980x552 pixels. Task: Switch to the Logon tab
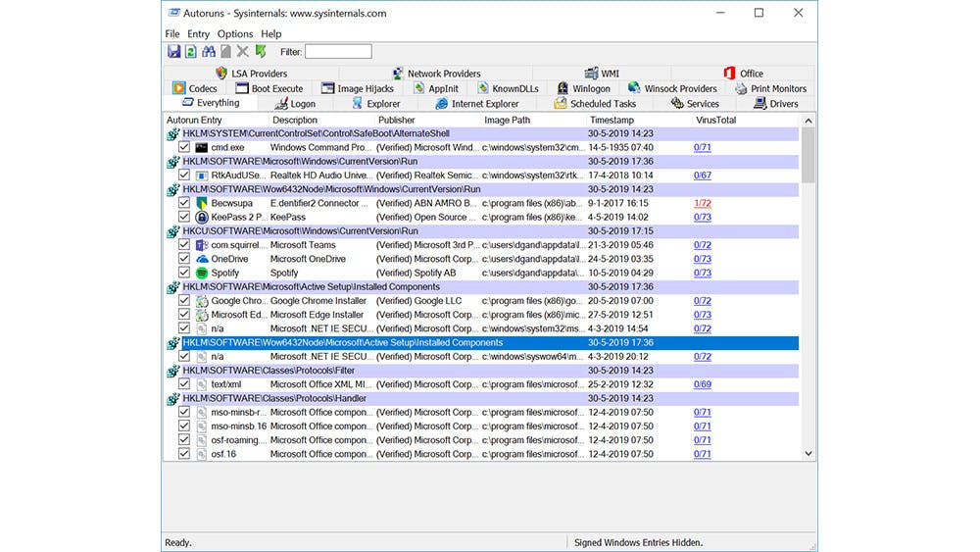(x=294, y=104)
